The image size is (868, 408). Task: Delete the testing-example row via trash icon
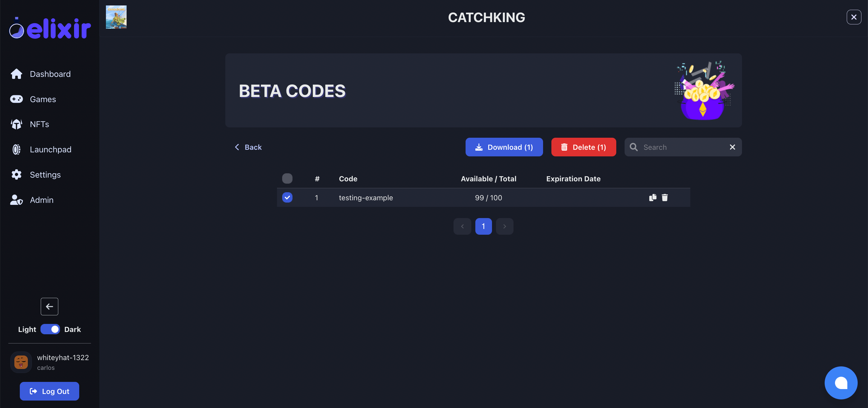664,197
